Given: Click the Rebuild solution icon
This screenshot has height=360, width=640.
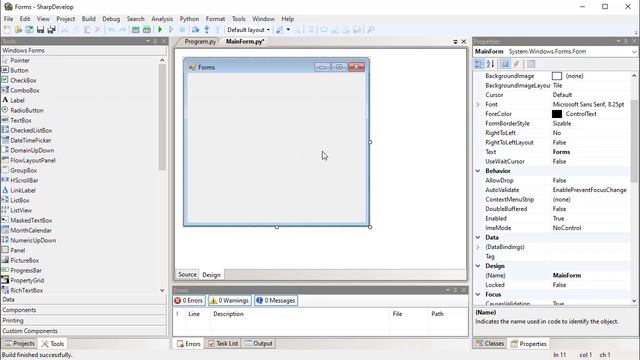Looking at the screenshot, I should click(147, 30).
